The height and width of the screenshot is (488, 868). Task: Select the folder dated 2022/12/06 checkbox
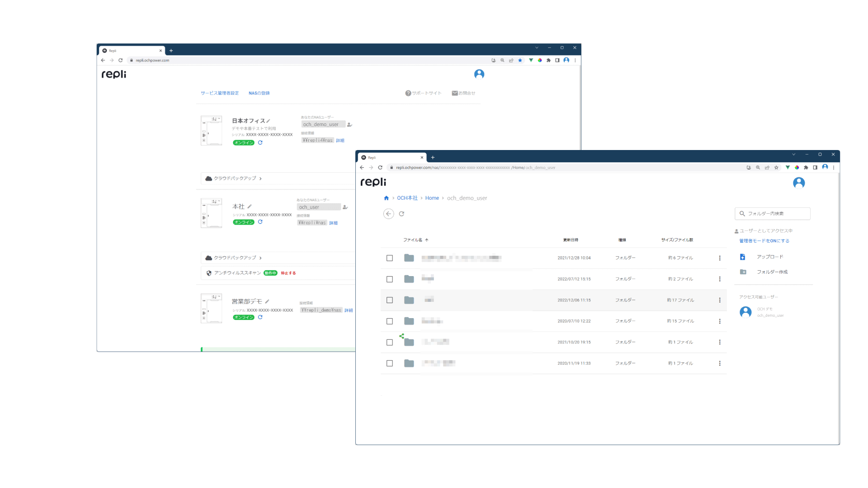(390, 300)
